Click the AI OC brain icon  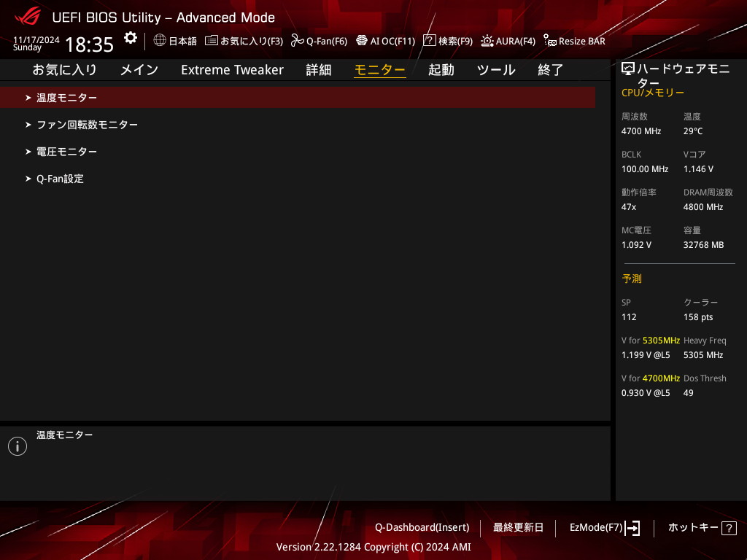point(362,41)
